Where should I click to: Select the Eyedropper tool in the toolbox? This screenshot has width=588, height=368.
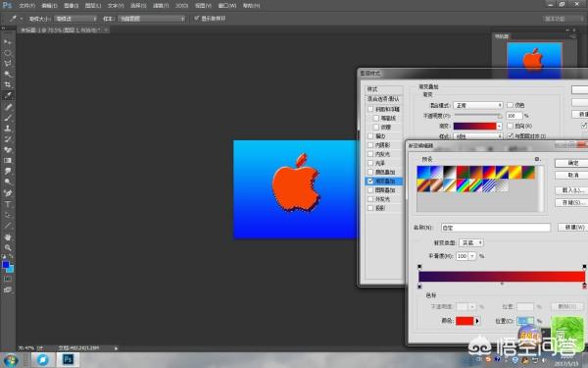pyautogui.click(x=8, y=95)
